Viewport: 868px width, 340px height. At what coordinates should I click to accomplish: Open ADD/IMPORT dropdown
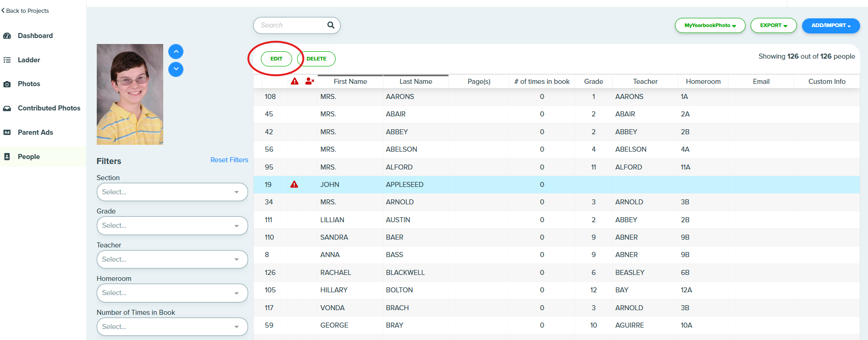(831, 26)
